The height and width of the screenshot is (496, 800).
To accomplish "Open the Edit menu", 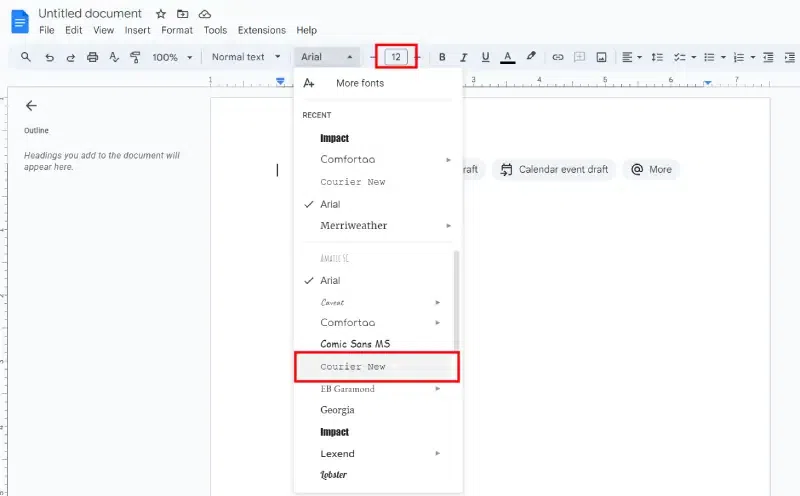I will 73,30.
